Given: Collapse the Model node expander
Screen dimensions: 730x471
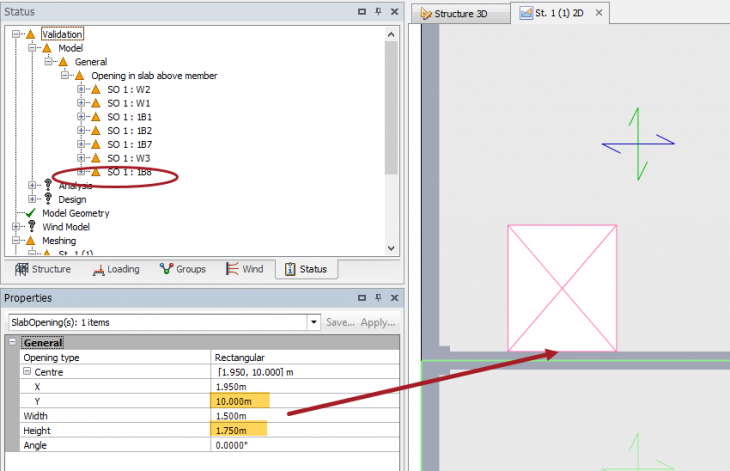Looking at the screenshot, I should [32, 48].
